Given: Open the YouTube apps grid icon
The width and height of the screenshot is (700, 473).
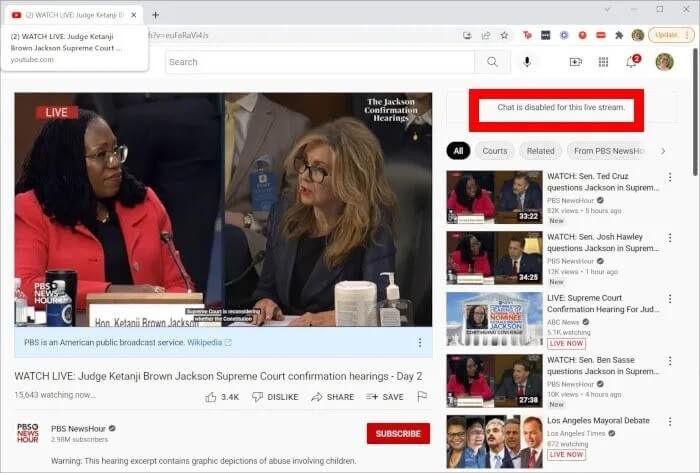Looking at the screenshot, I should (603, 62).
